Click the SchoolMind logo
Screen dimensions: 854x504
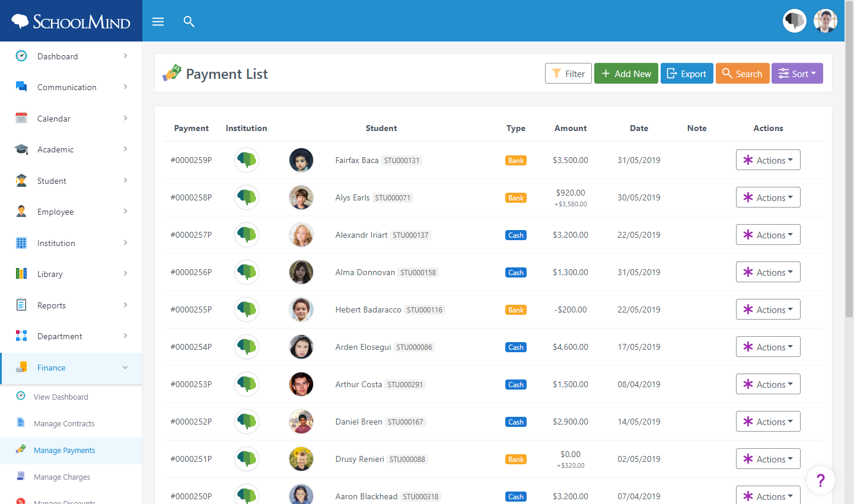pyautogui.click(x=71, y=21)
